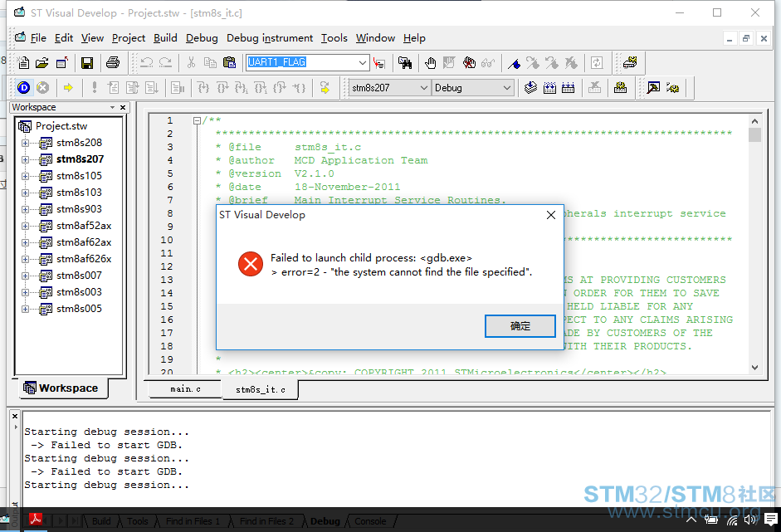781x532 pixels.
Task: Open the notification center tray icon
Action: 771,520
